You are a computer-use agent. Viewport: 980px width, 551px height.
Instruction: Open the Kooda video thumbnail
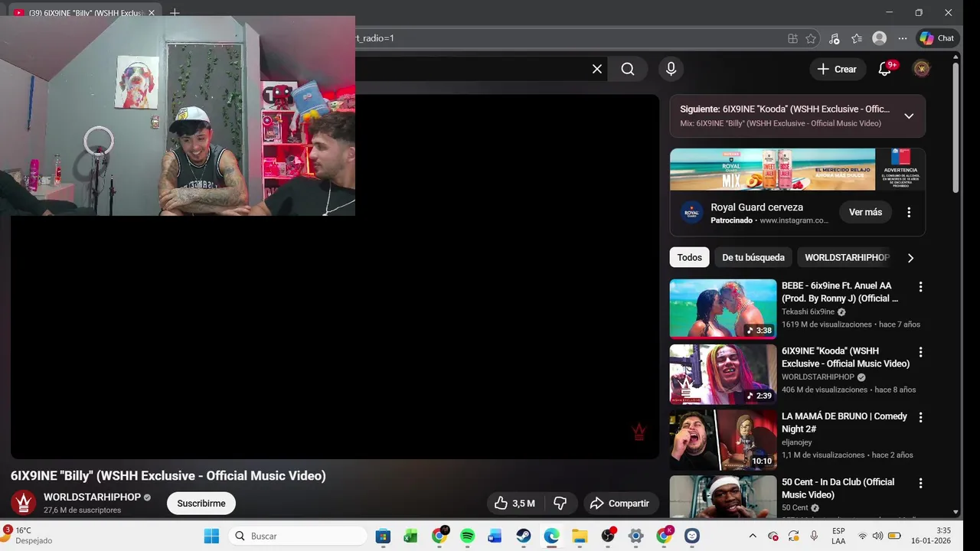[x=723, y=374]
